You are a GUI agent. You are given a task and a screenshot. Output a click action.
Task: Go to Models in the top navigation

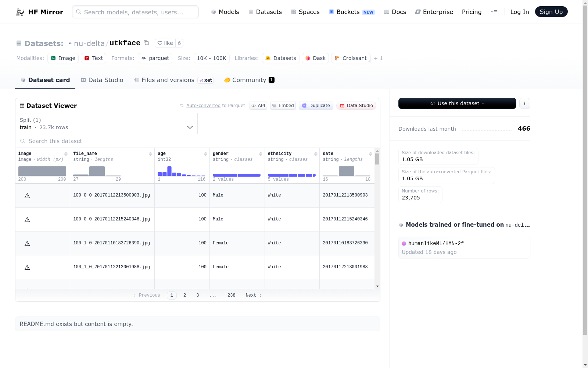225,12
